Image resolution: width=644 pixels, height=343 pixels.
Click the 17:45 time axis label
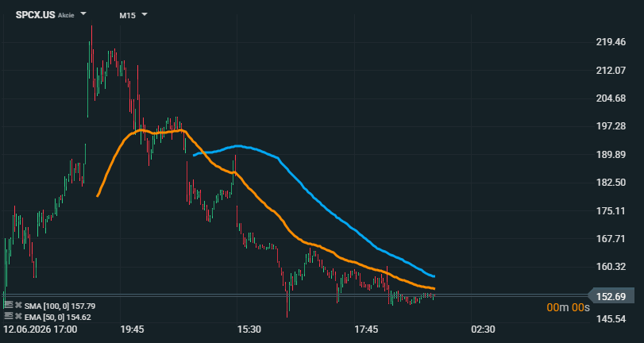[x=366, y=330]
